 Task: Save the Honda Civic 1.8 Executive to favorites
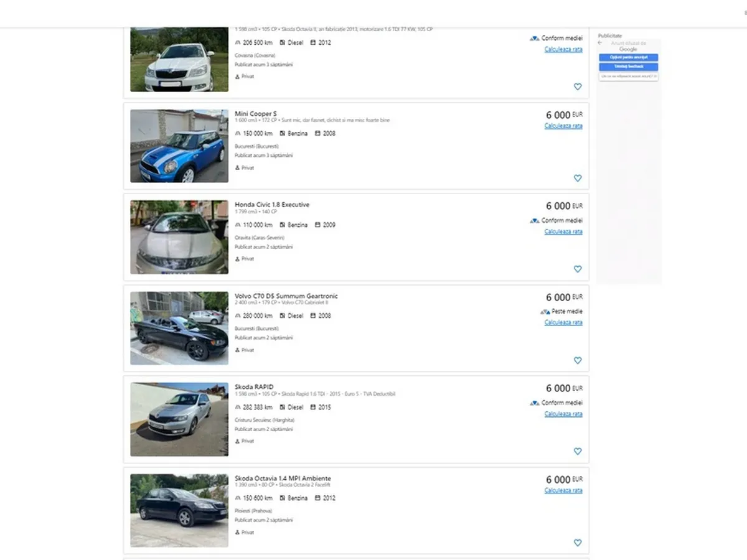577,269
